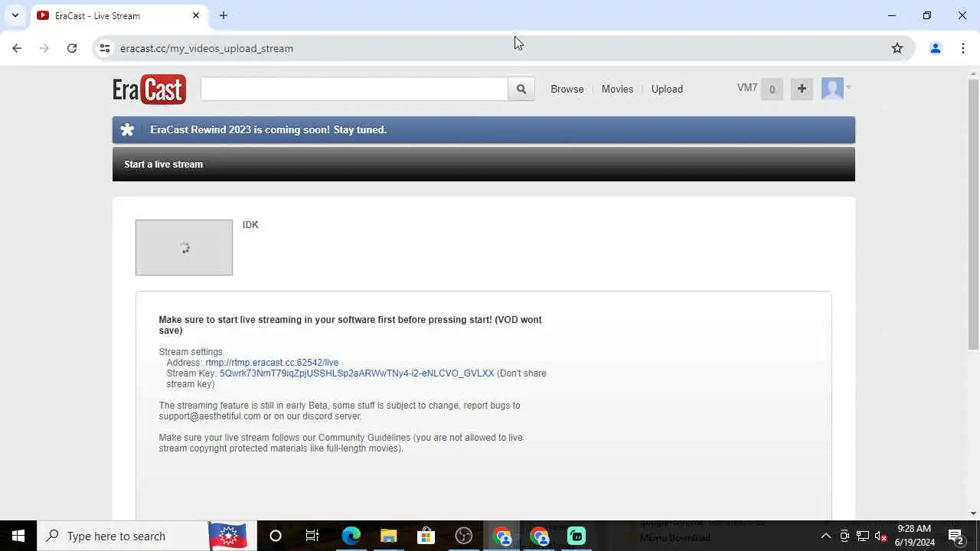Reload the current page
Viewport: 980px width, 551px height.
72,48
